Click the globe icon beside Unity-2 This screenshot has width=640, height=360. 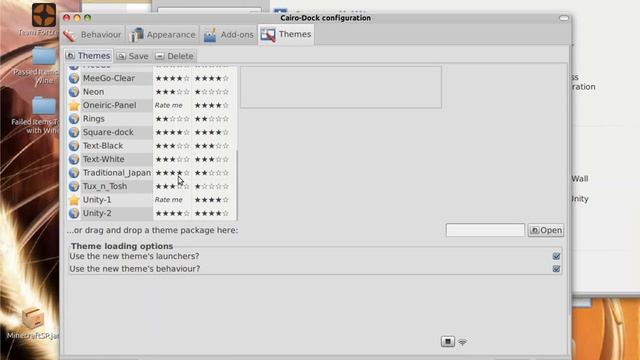74,213
